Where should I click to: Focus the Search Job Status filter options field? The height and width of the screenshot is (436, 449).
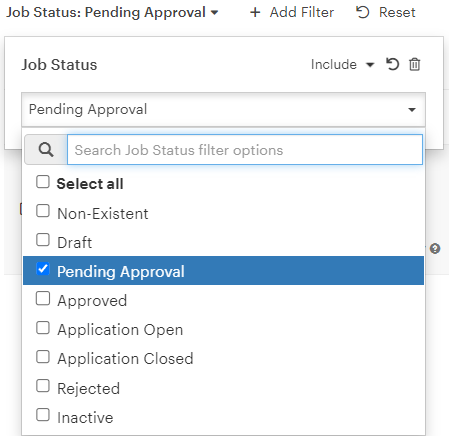[245, 150]
